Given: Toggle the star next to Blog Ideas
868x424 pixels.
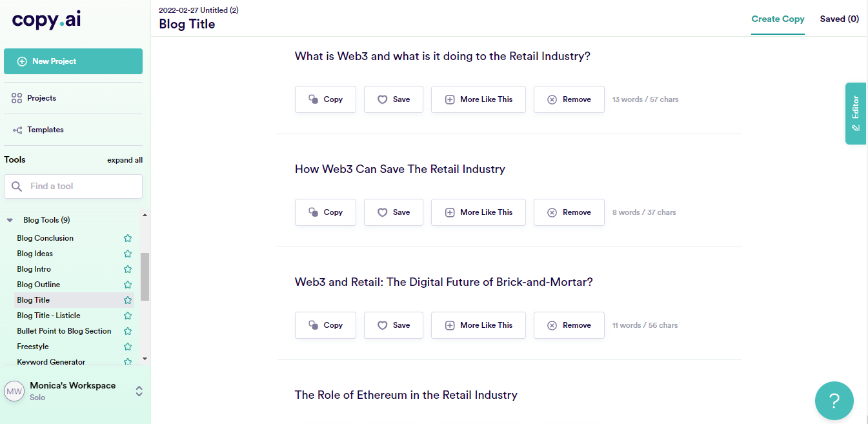Looking at the screenshot, I should 128,254.
